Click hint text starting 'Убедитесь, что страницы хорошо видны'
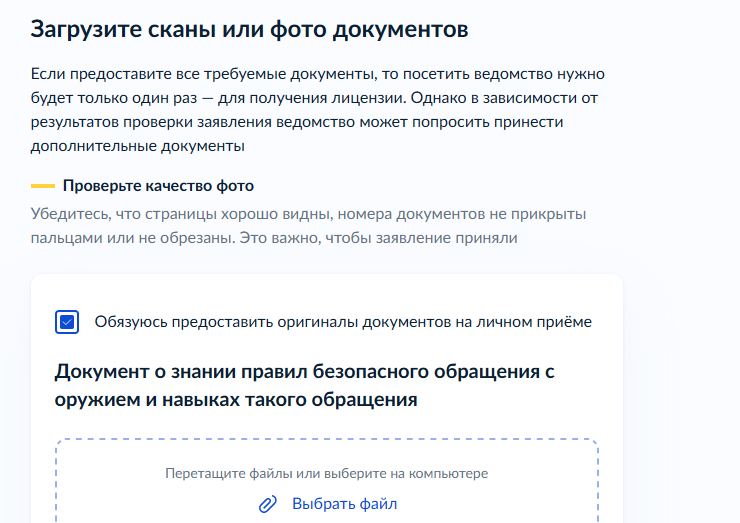 click(308, 226)
